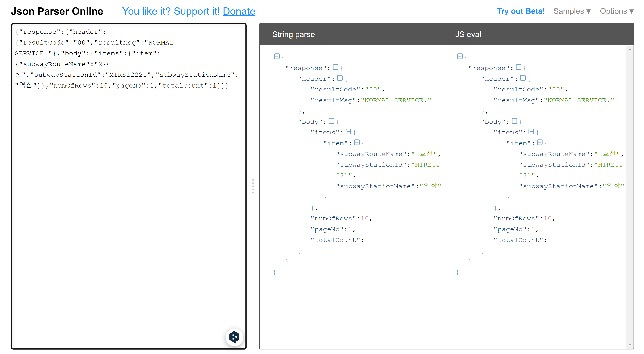Collapse "response" node in JS eval

(519, 67)
